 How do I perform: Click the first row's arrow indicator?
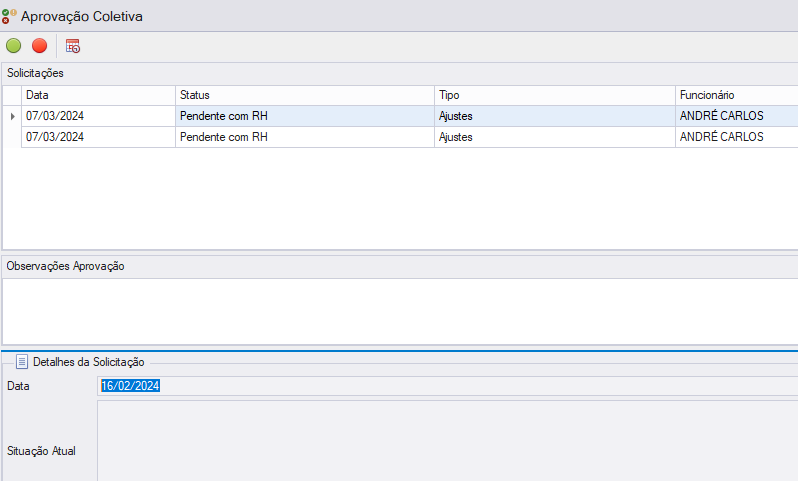12,116
